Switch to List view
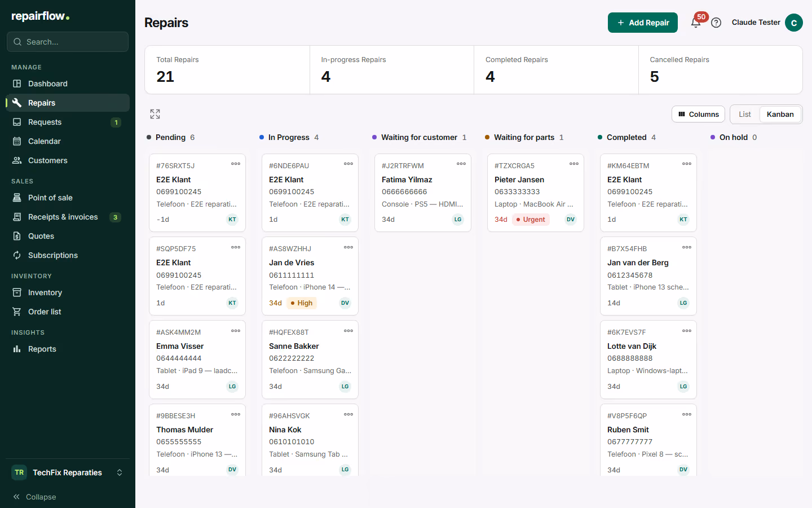 click(745, 114)
